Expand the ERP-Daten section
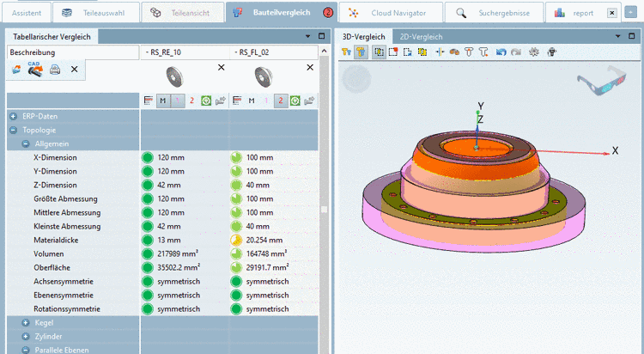 [13, 116]
